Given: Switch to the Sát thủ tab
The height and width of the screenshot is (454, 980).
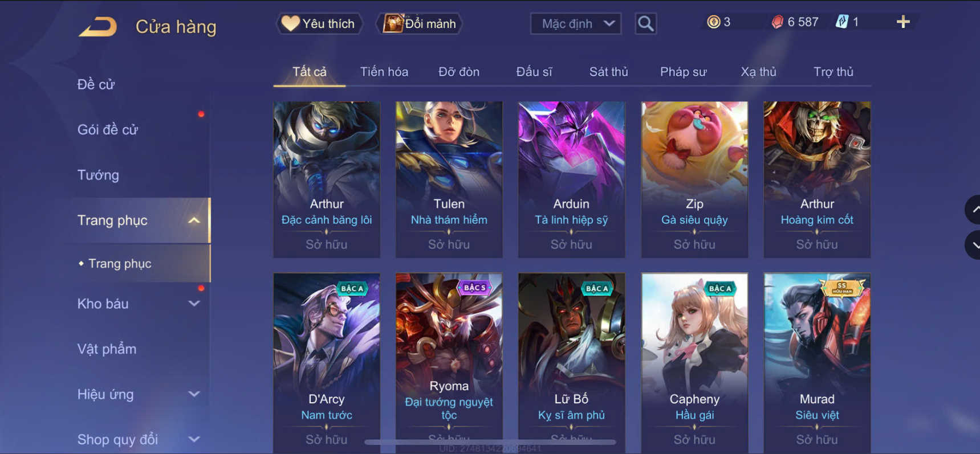Looking at the screenshot, I should (608, 72).
